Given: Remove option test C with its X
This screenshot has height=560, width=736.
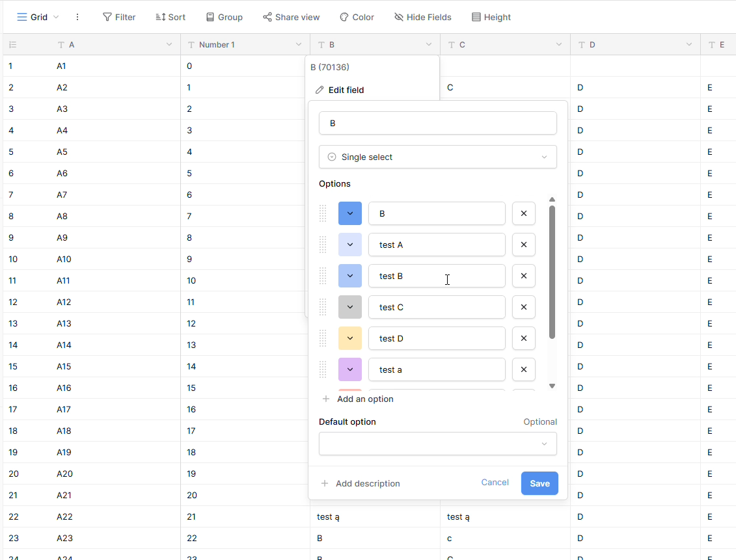Looking at the screenshot, I should [x=524, y=307].
